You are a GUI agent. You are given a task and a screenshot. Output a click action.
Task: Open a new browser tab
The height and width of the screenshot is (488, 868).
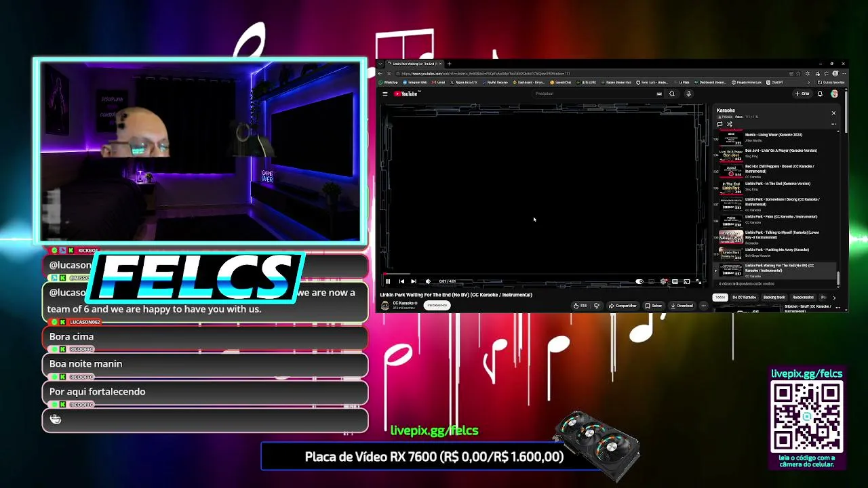[x=449, y=64]
